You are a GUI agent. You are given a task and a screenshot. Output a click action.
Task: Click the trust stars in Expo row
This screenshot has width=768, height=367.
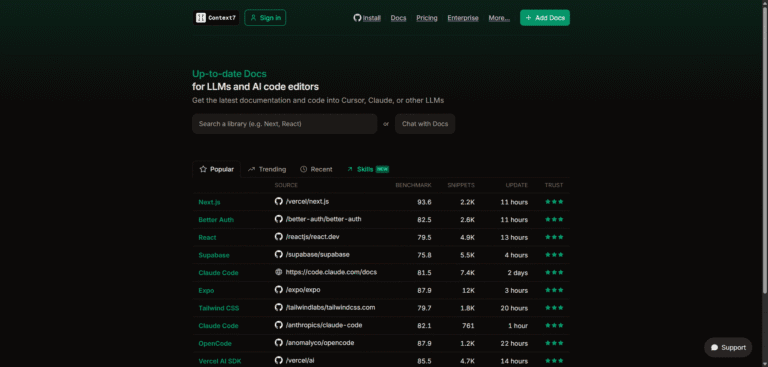click(554, 290)
